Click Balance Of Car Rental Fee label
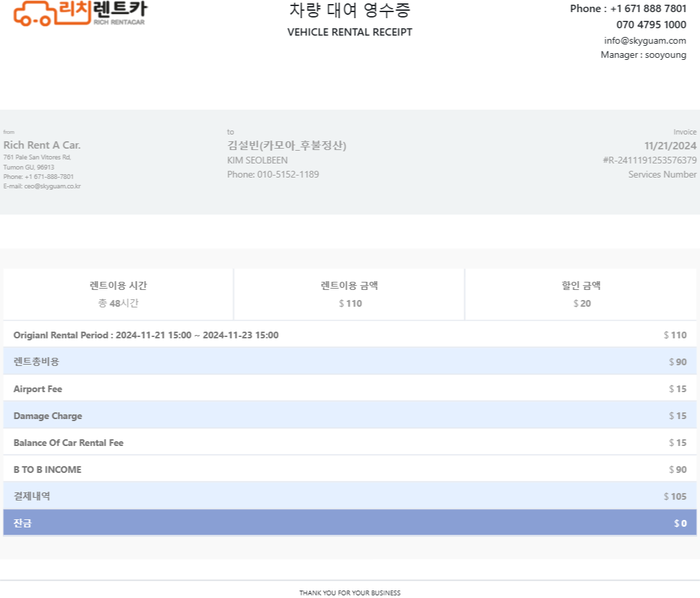This screenshot has width=700, height=598. coord(68,443)
